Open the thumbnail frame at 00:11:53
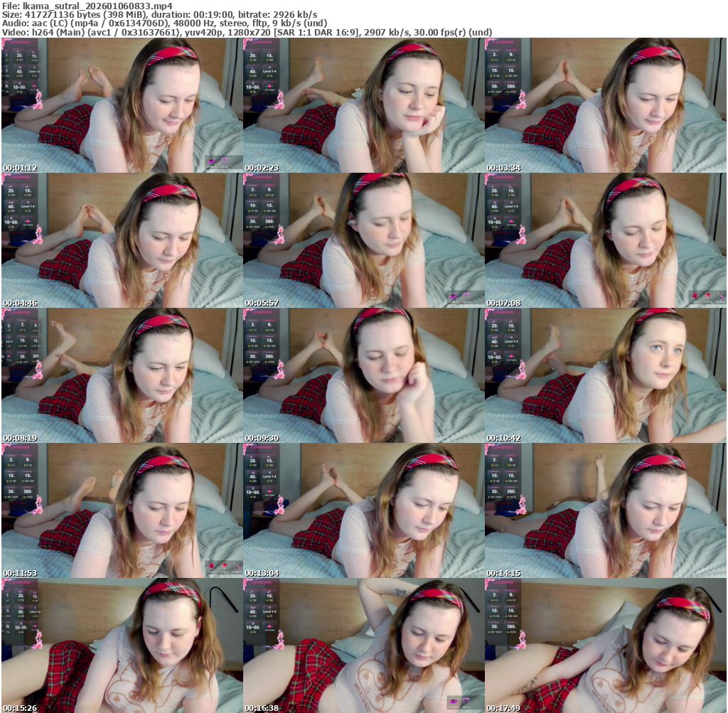Screen dimensions: 728x713 [122, 510]
